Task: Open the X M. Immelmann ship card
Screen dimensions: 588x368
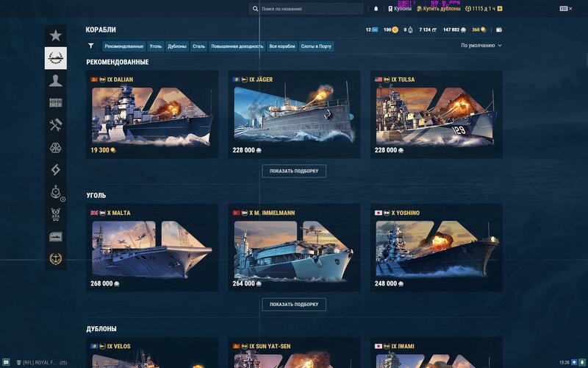Action: [x=294, y=248]
